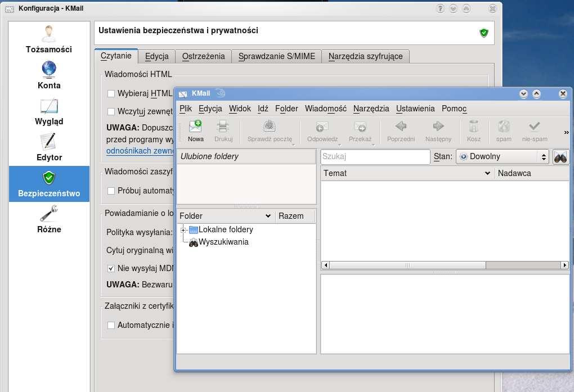This screenshot has height=392, width=574.
Task: Click the Nadawca column header
Action: (x=532, y=173)
